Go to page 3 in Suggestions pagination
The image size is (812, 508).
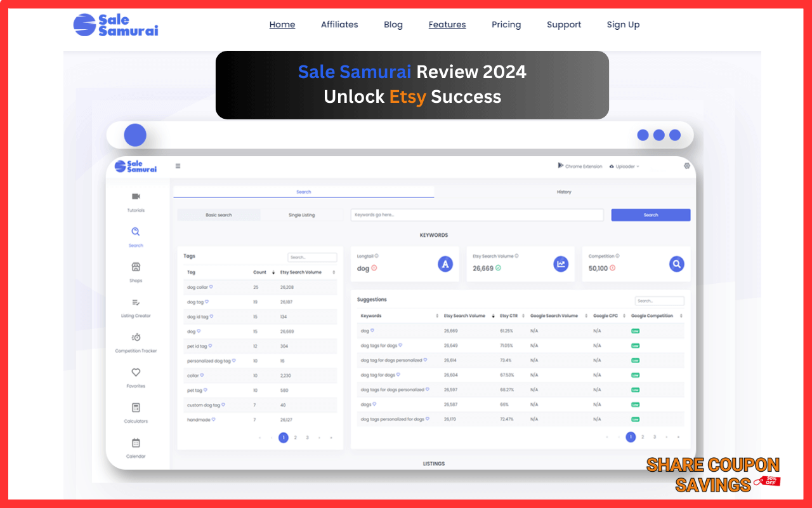[x=655, y=437]
